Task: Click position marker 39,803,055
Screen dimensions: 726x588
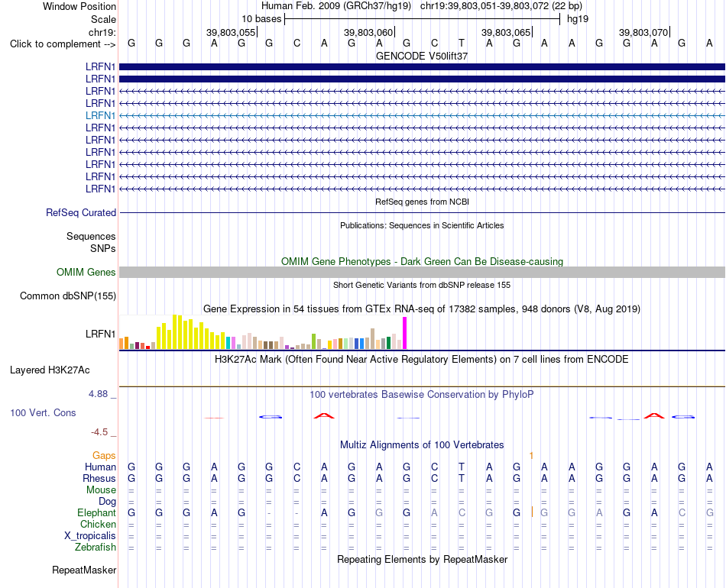Action: point(232,32)
